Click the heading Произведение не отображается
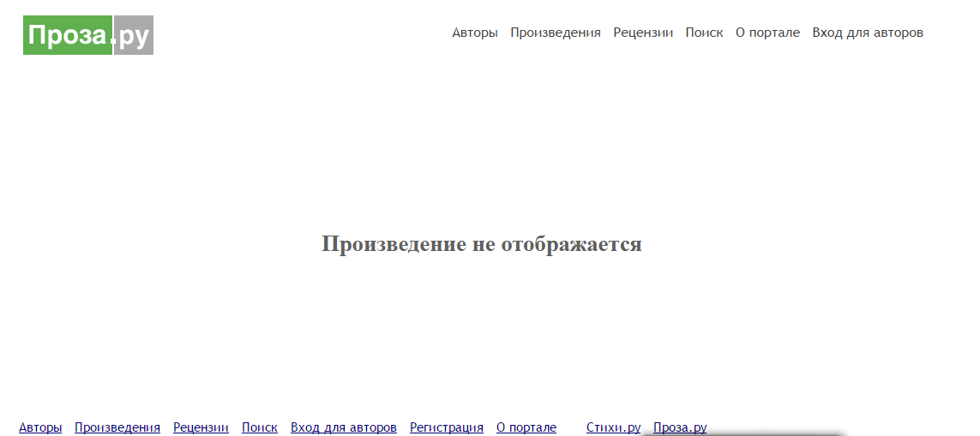 pyautogui.click(x=481, y=243)
